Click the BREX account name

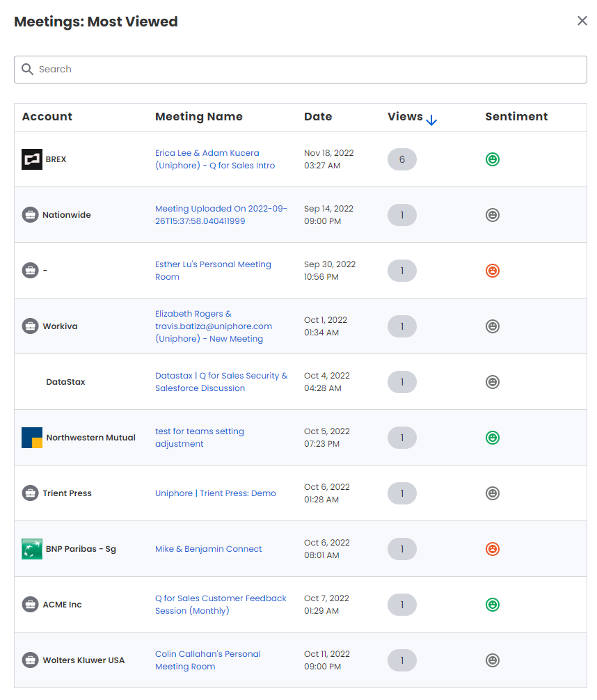pyautogui.click(x=56, y=159)
